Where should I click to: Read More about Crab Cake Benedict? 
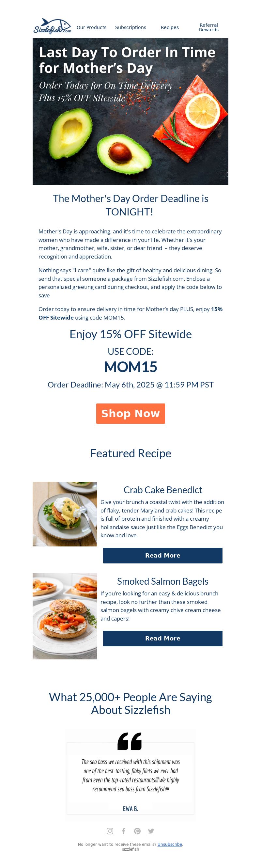pos(163,556)
